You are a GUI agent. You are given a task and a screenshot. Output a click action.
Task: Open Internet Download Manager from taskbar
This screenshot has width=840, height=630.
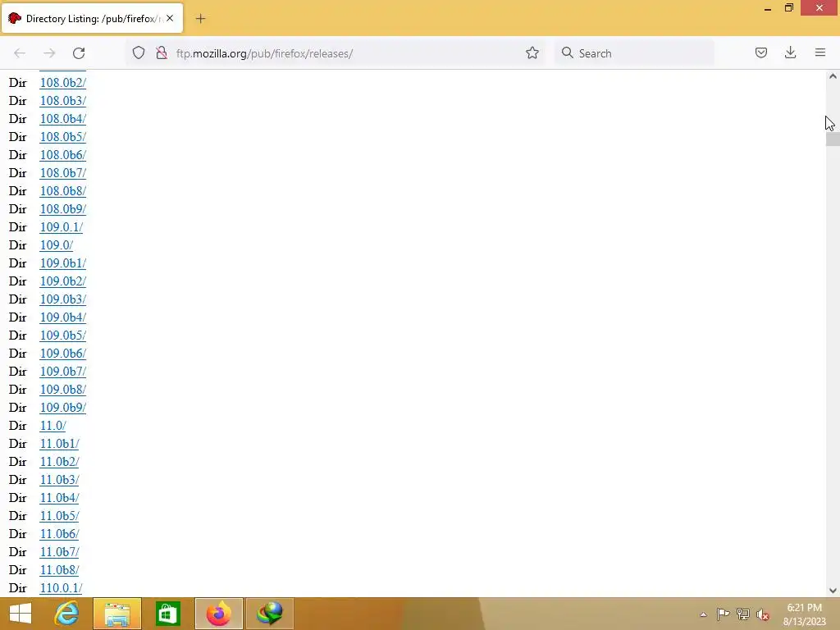pyautogui.click(x=269, y=614)
